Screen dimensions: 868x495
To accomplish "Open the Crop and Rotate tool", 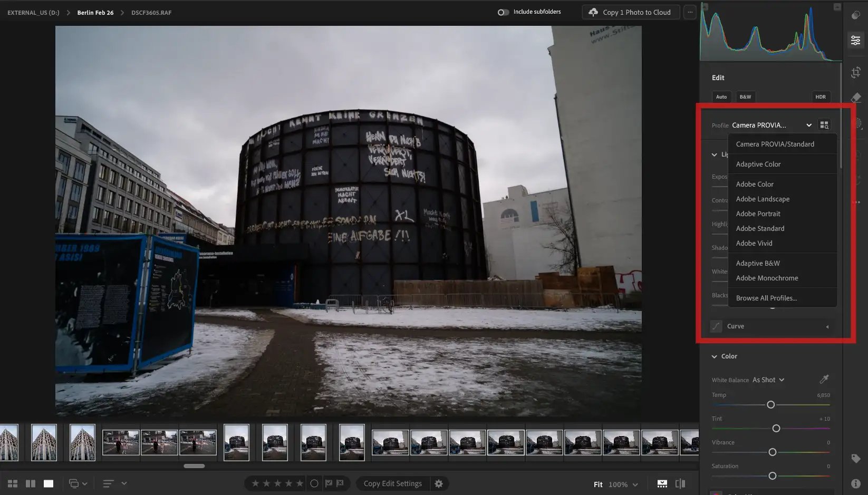I will 855,72.
